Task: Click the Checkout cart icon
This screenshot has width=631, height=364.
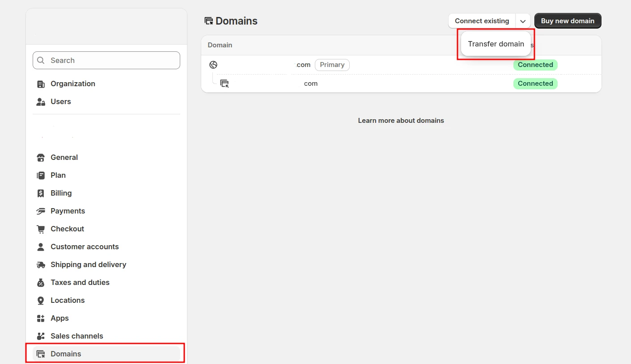Action: (41, 229)
